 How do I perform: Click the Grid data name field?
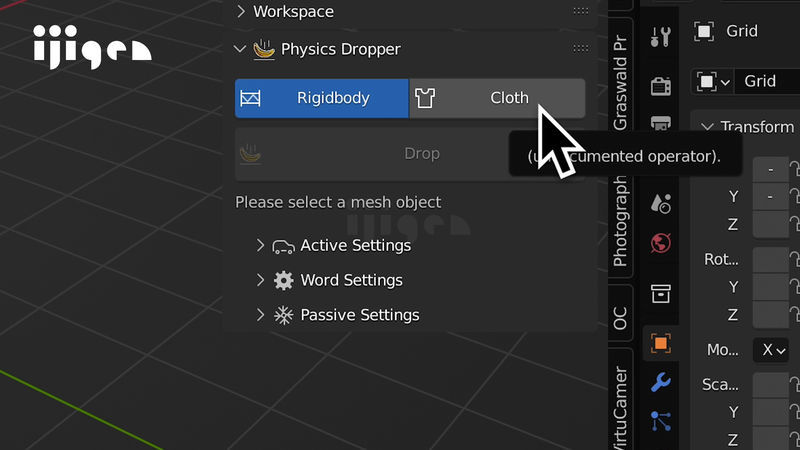pyautogui.click(x=767, y=81)
